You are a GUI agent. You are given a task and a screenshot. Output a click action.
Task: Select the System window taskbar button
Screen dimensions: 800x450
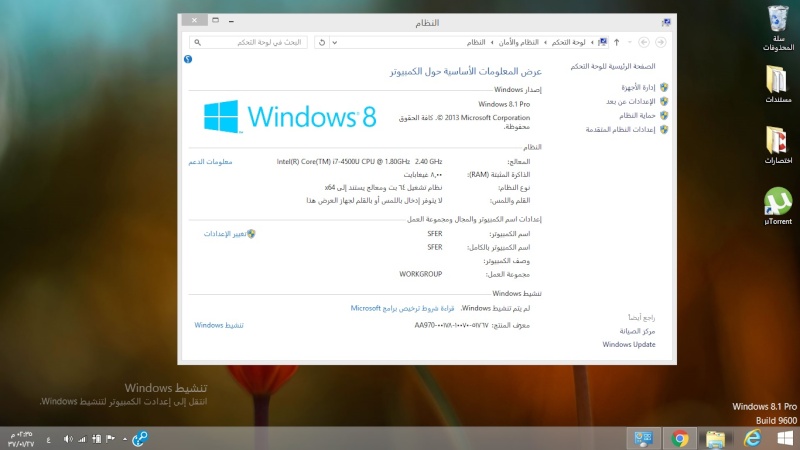click(643, 438)
